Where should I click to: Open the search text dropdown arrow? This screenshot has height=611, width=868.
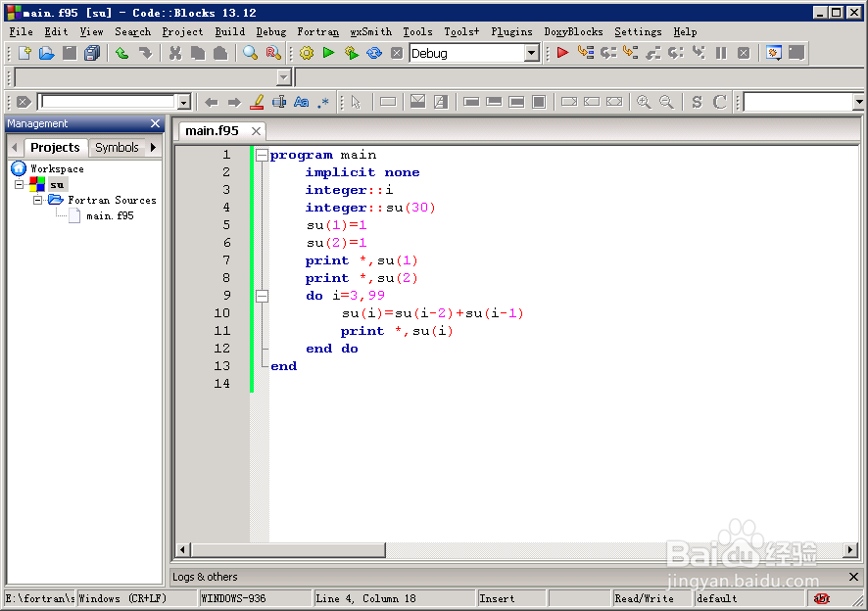click(x=184, y=102)
